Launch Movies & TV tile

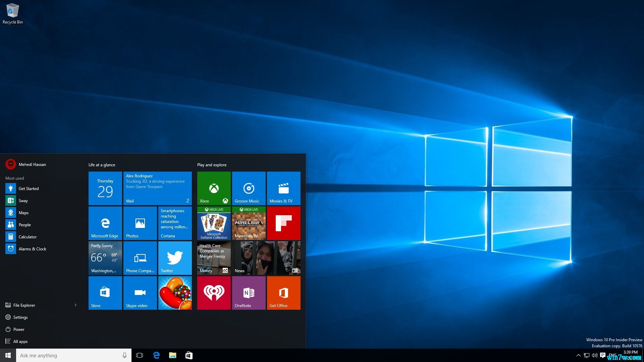[x=283, y=188]
